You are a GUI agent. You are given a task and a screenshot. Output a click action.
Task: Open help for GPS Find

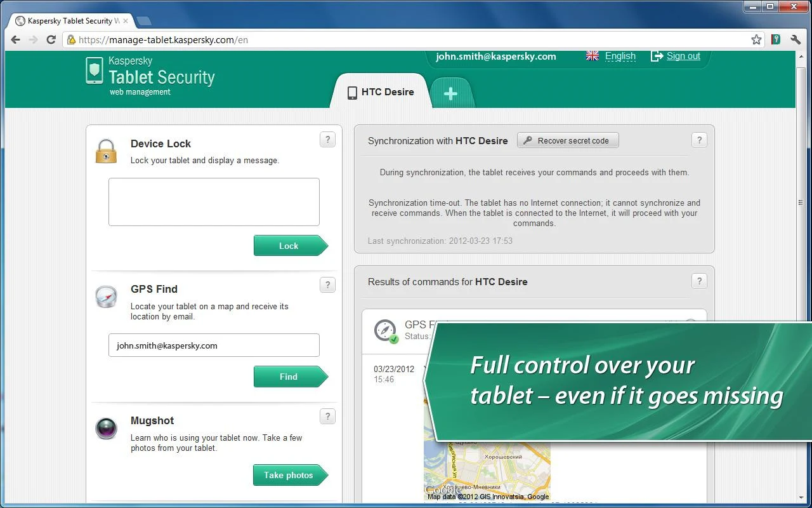(327, 284)
